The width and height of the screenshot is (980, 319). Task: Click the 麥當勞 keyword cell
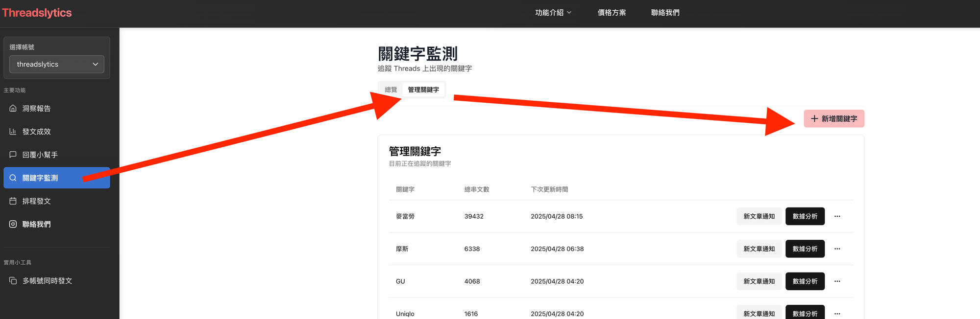tap(405, 216)
